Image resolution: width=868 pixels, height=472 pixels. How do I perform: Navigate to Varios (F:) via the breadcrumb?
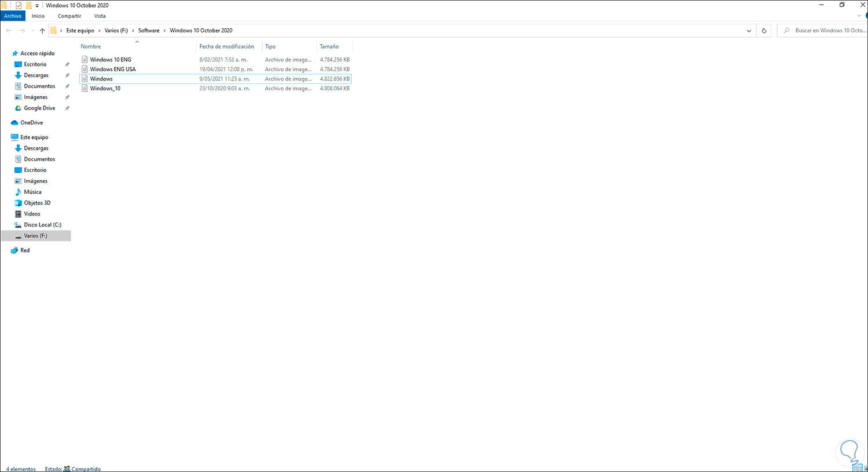tap(116, 31)
